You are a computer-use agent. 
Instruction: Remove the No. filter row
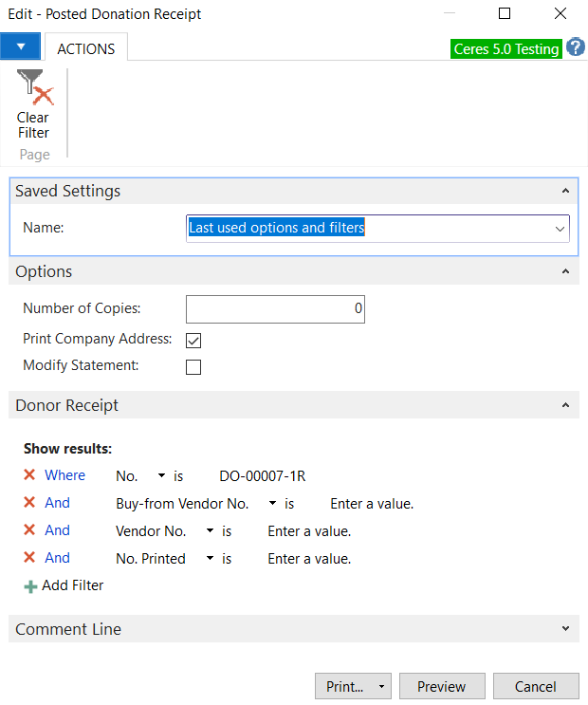point(29,474)
